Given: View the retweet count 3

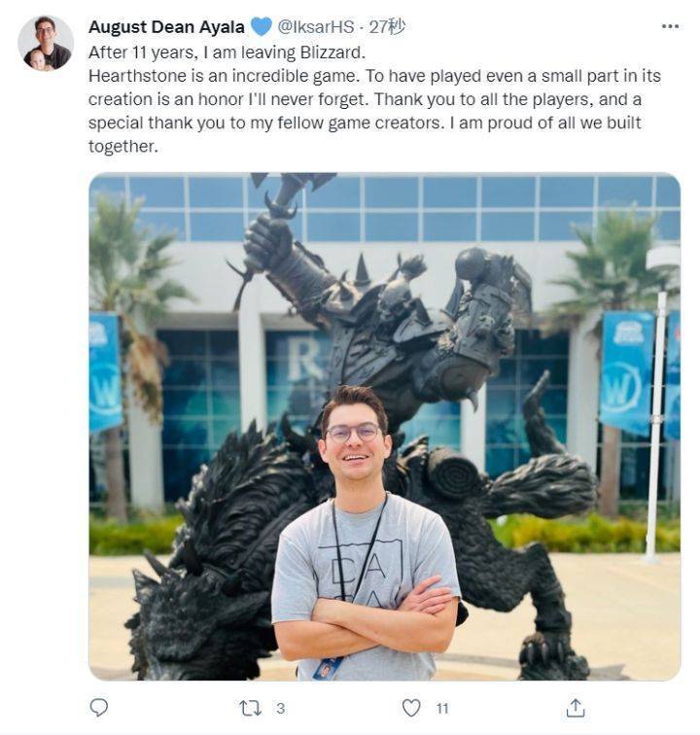Looking at the screenshot, I should (280, 709).
